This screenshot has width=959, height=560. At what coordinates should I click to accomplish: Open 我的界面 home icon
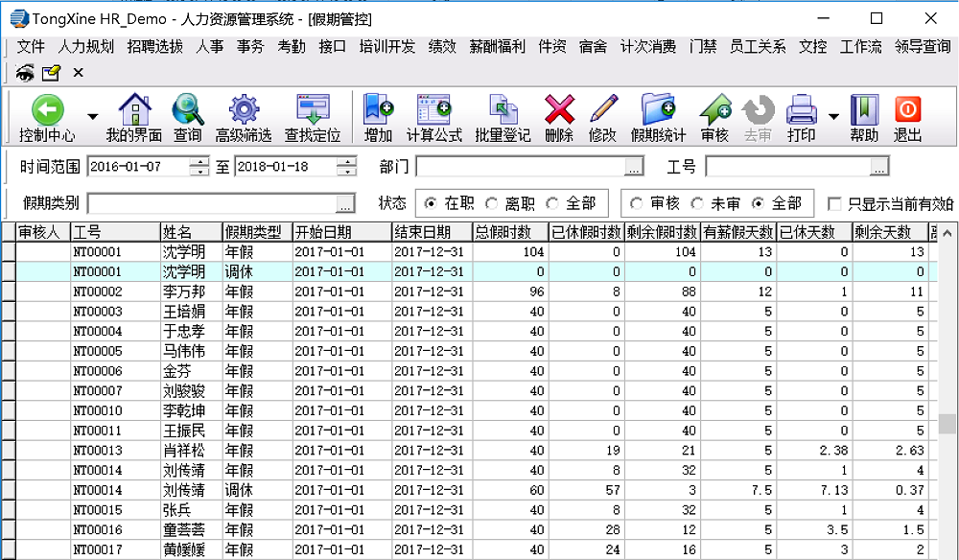[x=133, y=109]
